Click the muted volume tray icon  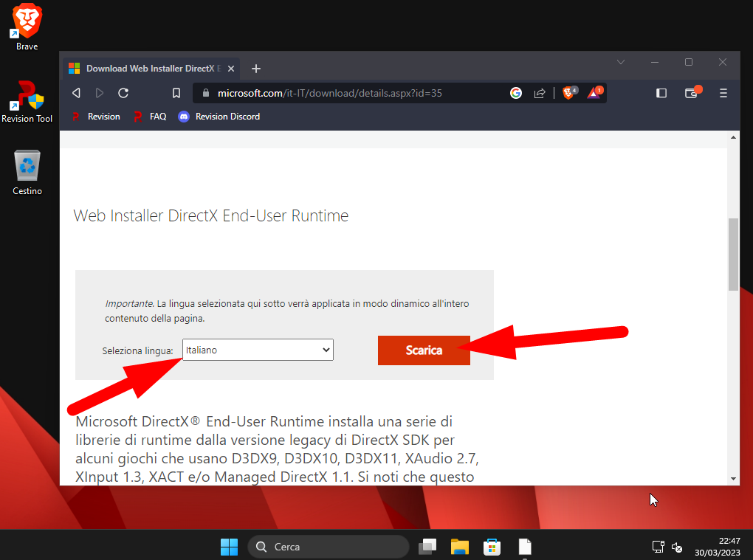677,547
